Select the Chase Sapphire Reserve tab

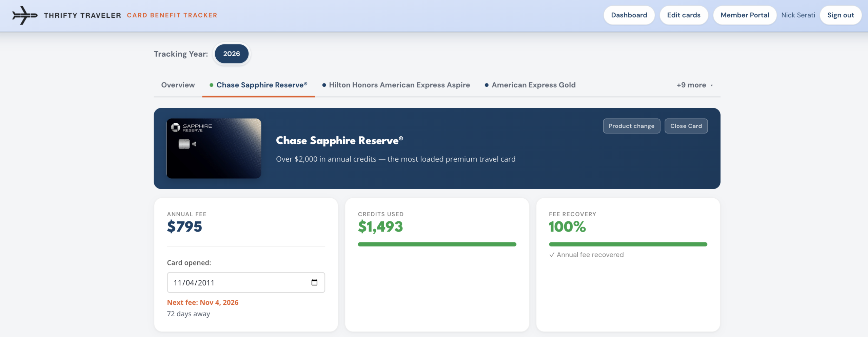coord(258,85)
